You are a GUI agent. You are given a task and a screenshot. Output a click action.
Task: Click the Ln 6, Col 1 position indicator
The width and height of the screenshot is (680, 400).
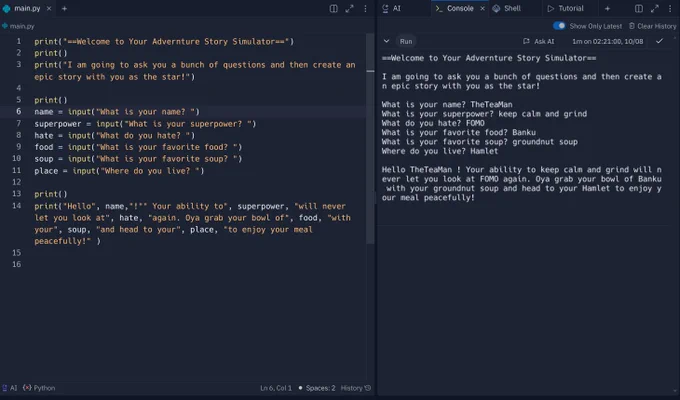(x=276, y=388)
